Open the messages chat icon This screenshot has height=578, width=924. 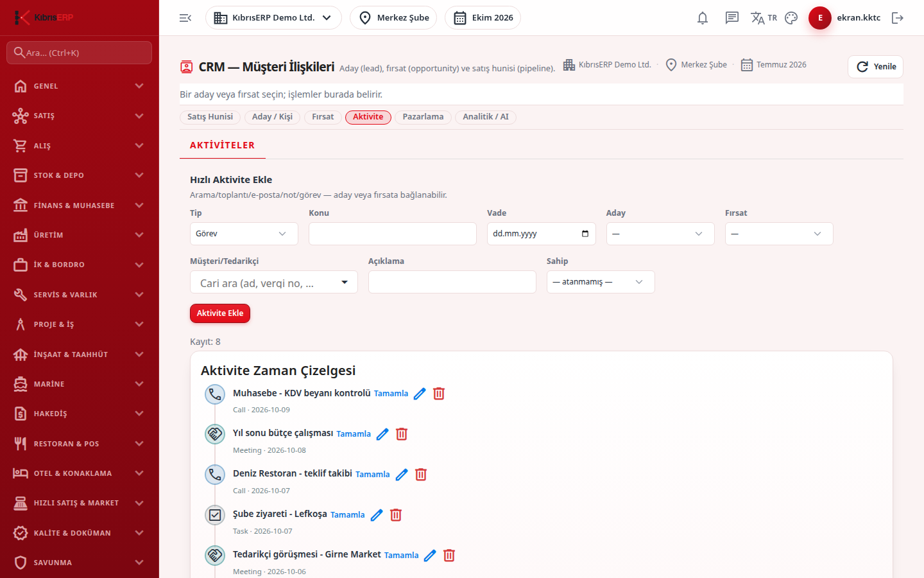pos(732,18)
